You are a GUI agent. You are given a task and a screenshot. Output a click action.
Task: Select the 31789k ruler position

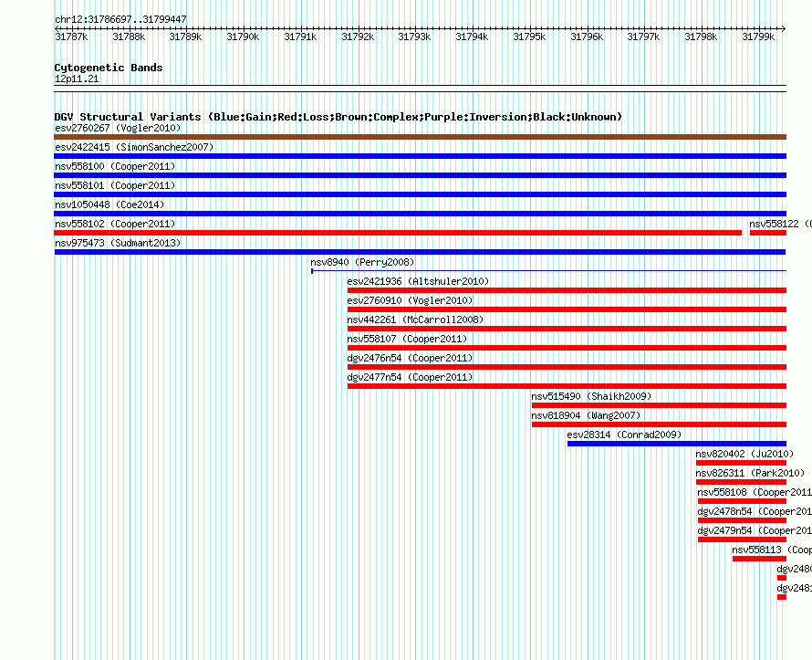click(x=185, y=37)
